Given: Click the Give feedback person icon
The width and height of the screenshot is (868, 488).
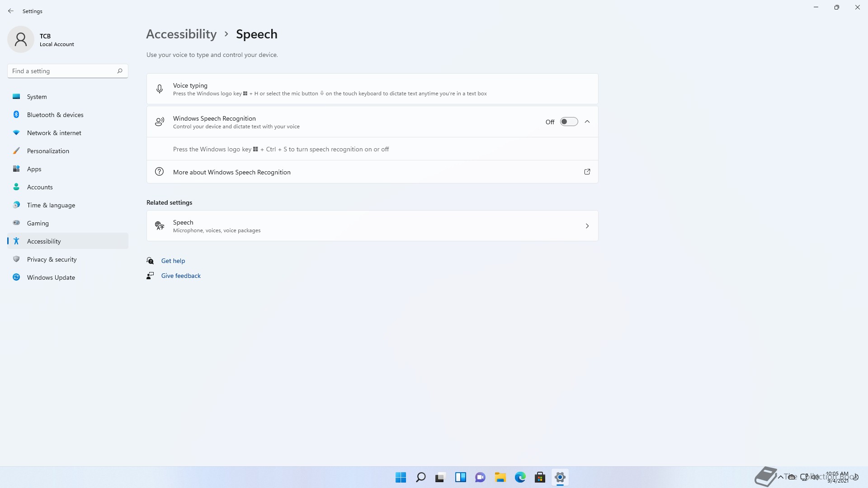Looking at the screenshot, I should click(151, 276).
